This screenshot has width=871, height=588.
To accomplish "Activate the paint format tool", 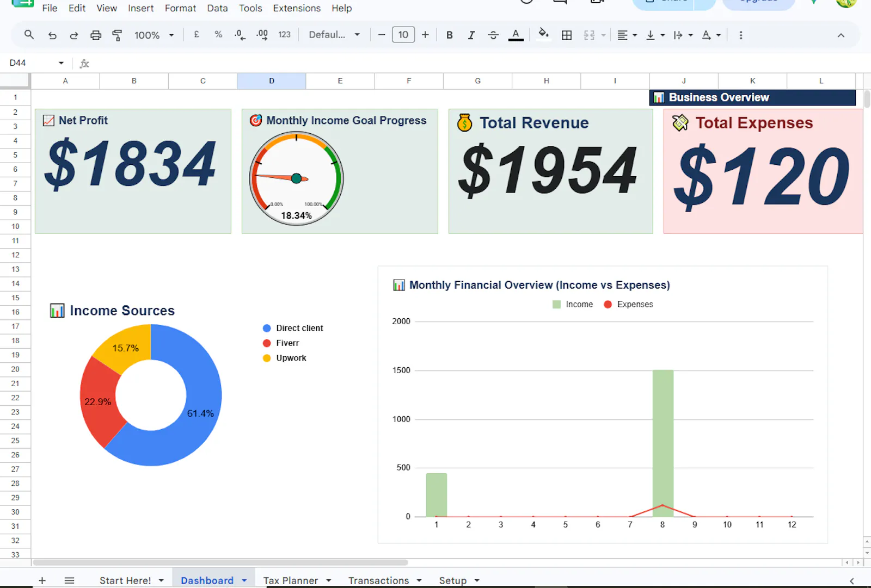I will click(x=117, y=35).
